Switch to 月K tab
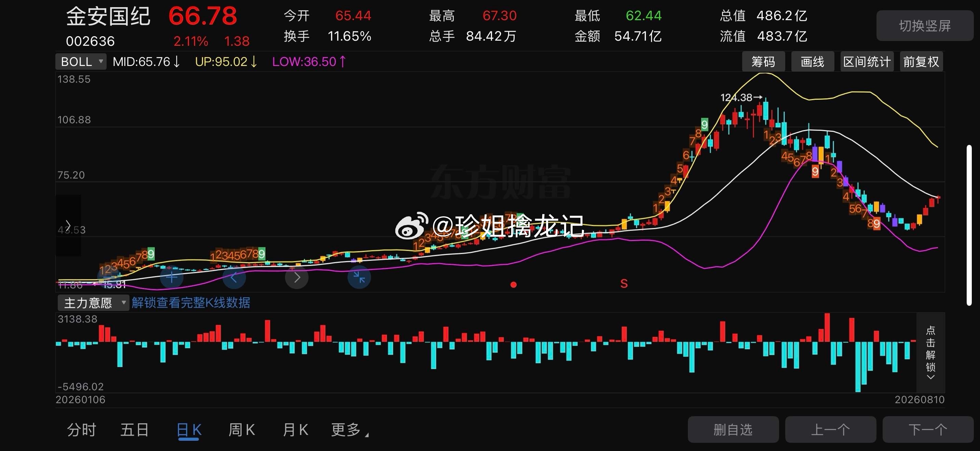The image size is (980, 451). [295, 430]
